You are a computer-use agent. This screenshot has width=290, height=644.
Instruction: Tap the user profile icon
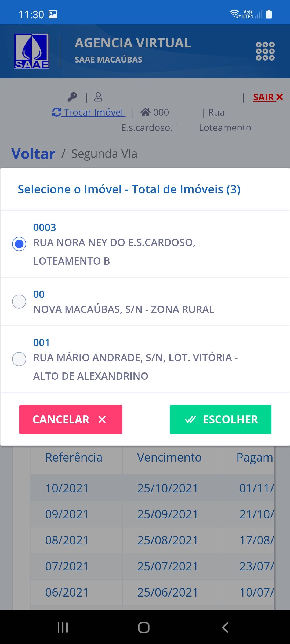[x=98, y=97]
